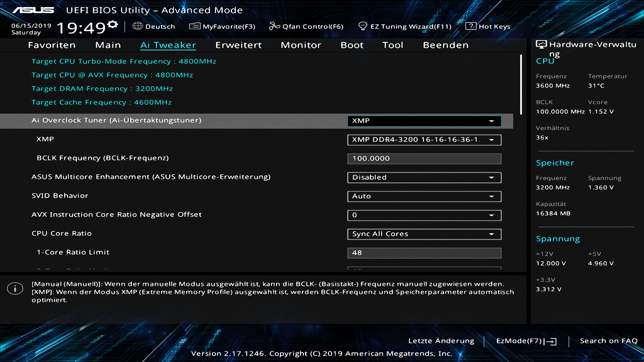644x362 pixels.
Task: Click the info icon in help panel
Action: tap(15, 289)
